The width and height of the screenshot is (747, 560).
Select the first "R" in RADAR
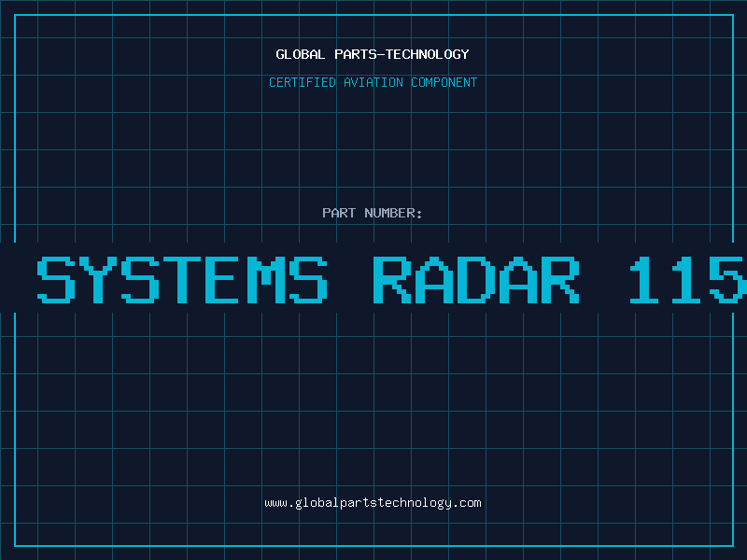(392, 278)
